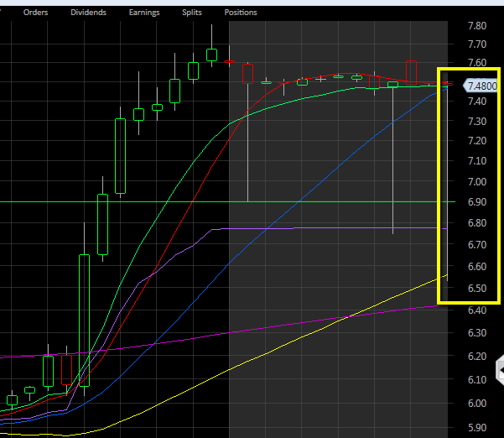The width and height of the screenshot is (504, 438).
Task: Expand the collapsed right side panel arrow
Action: (x=500, y=369)
